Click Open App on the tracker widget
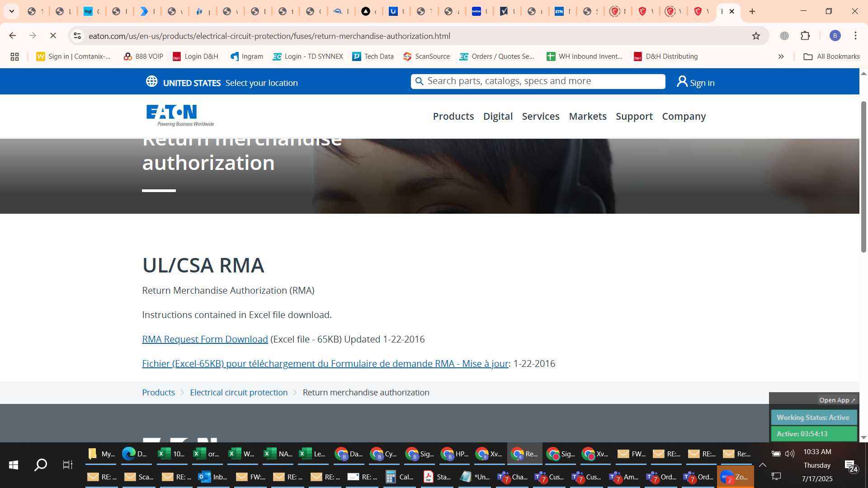This screenshot has height=488, width=868. pyautogui.click(x=837, y=400)
